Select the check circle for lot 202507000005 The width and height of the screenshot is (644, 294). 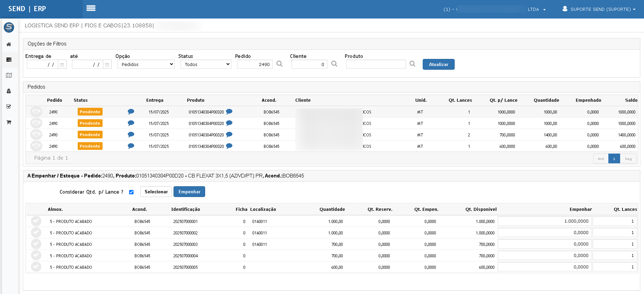click(36, 267)
